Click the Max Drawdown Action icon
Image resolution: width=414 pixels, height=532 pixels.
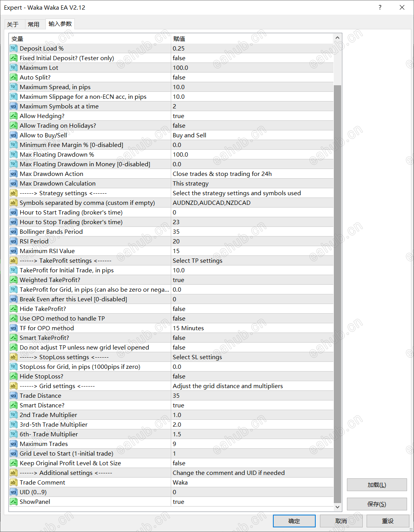[13, 174]
